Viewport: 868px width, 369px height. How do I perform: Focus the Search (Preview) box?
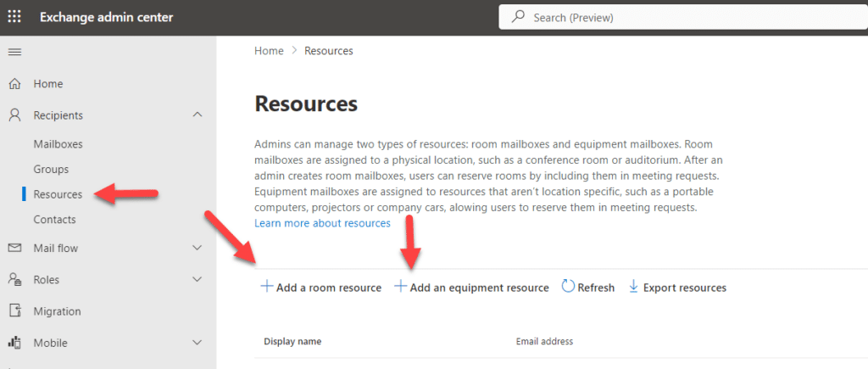coord(683,17)
